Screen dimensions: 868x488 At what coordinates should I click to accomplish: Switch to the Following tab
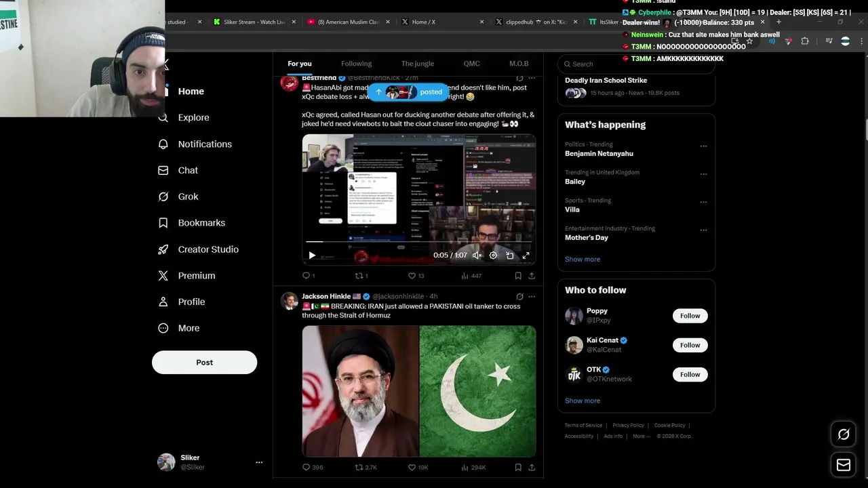(x=356, y=64)
